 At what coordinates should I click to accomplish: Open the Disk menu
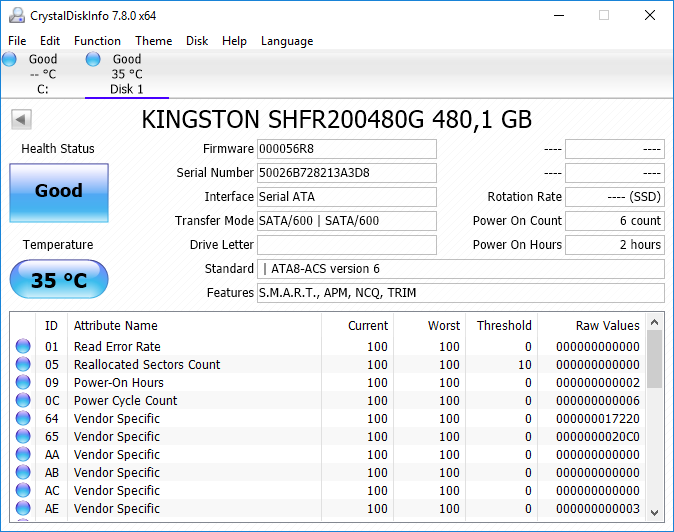(x=197, y=41)
